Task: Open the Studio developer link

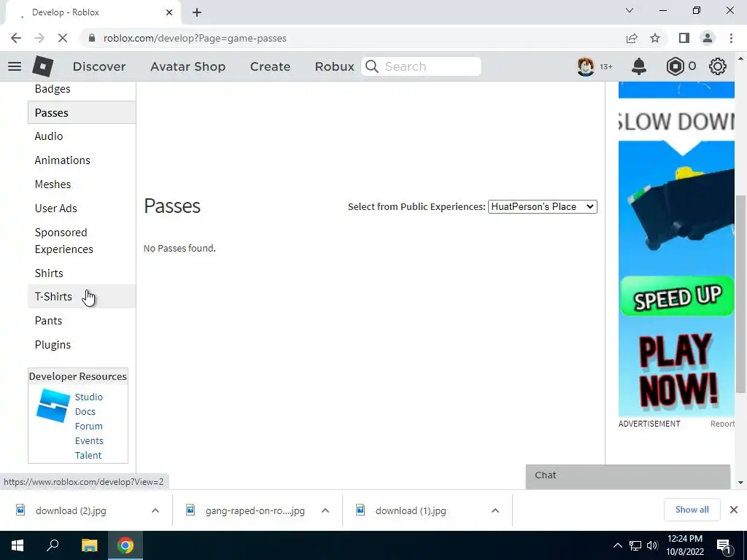Action: (x=88, y=397)
